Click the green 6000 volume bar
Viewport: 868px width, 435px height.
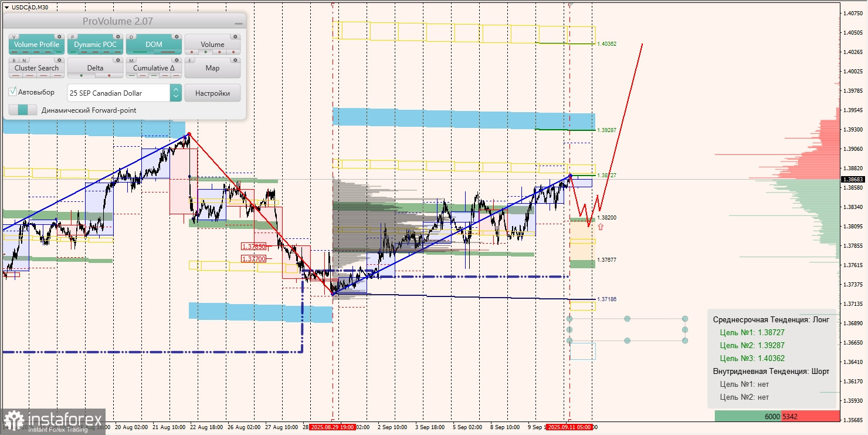(748, 416)
